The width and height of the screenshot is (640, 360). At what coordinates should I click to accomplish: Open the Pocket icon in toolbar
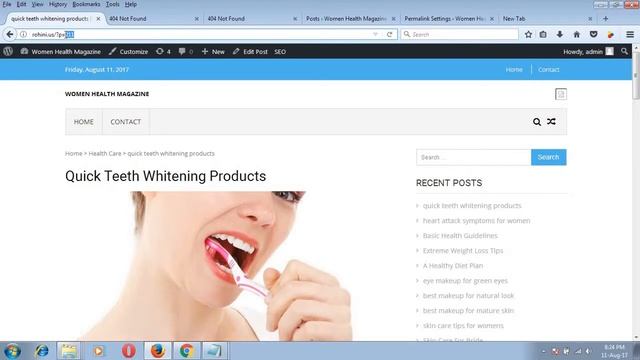593,34
